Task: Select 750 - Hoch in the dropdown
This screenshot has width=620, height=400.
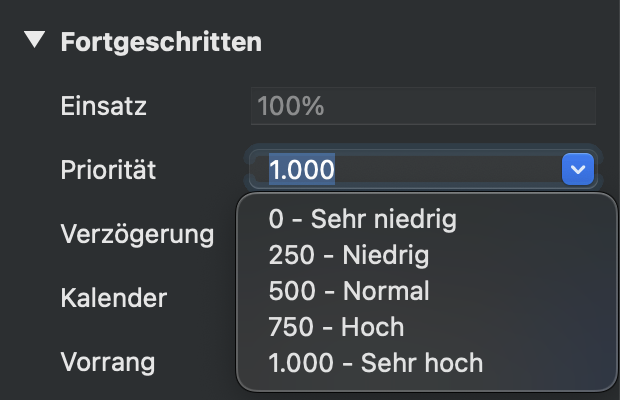Action: [336, 326]
